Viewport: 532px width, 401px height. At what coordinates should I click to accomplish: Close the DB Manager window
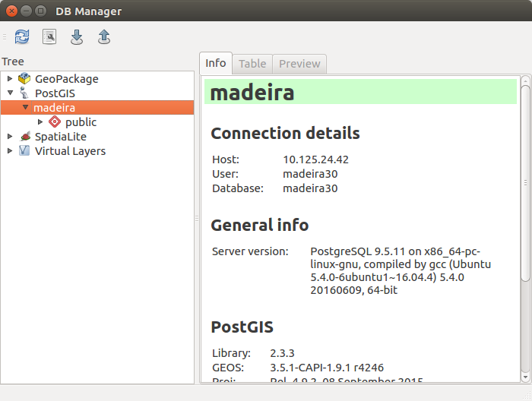pos(11,11)
